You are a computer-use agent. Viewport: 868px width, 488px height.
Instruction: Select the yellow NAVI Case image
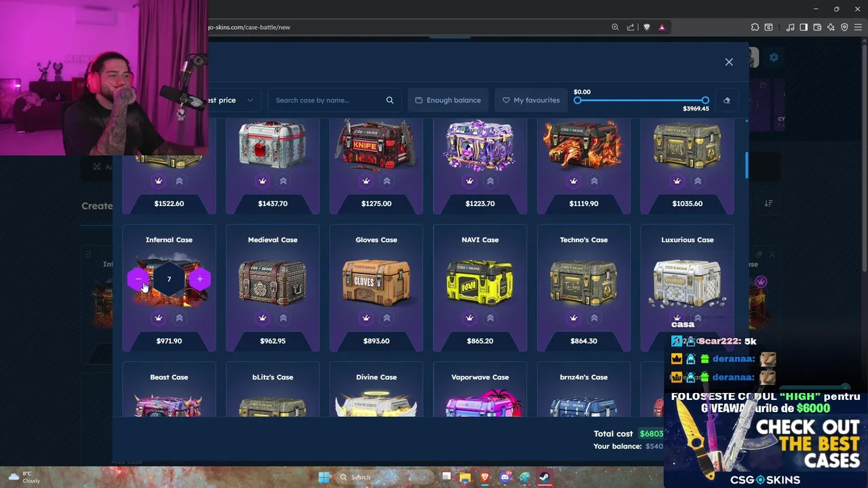pos(480,281)
